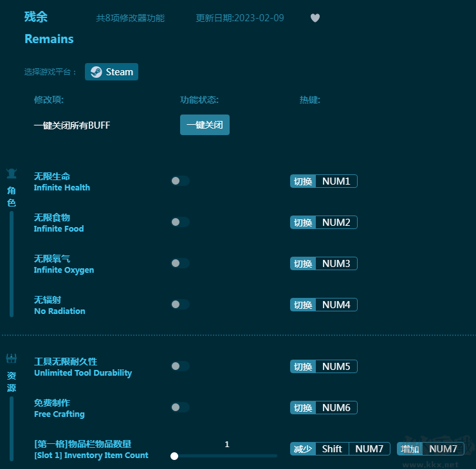Image resolution: width=476 pixels, height=469 pixels.
Task: Turn on Infinite Oxygen switch
Action: click(180, 263)
